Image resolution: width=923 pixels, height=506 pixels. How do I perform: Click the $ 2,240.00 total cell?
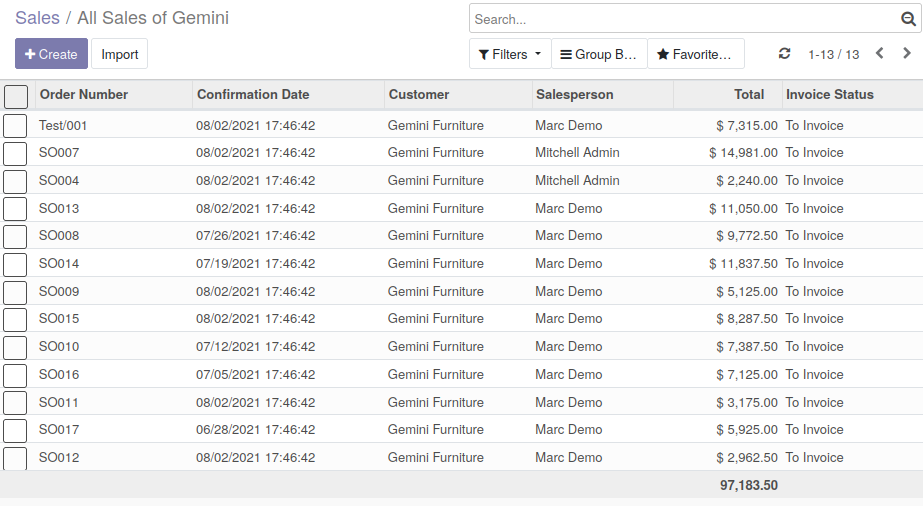(x=746, y=181)
